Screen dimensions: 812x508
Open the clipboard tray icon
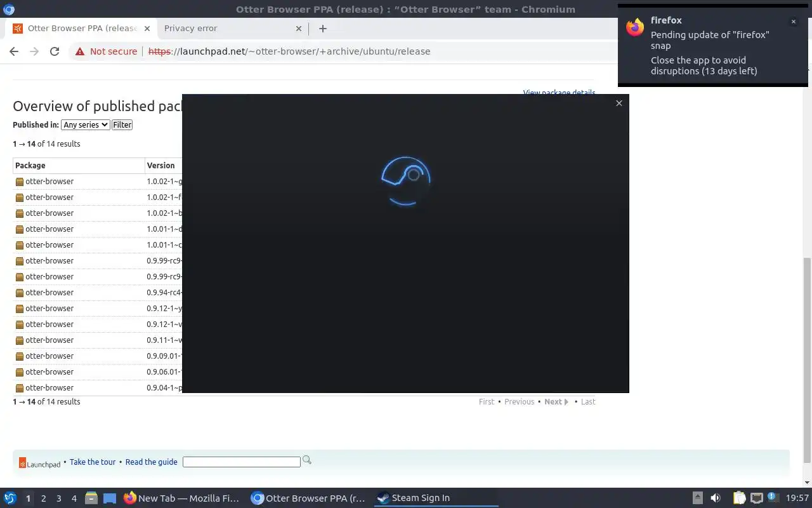[739, 498]
